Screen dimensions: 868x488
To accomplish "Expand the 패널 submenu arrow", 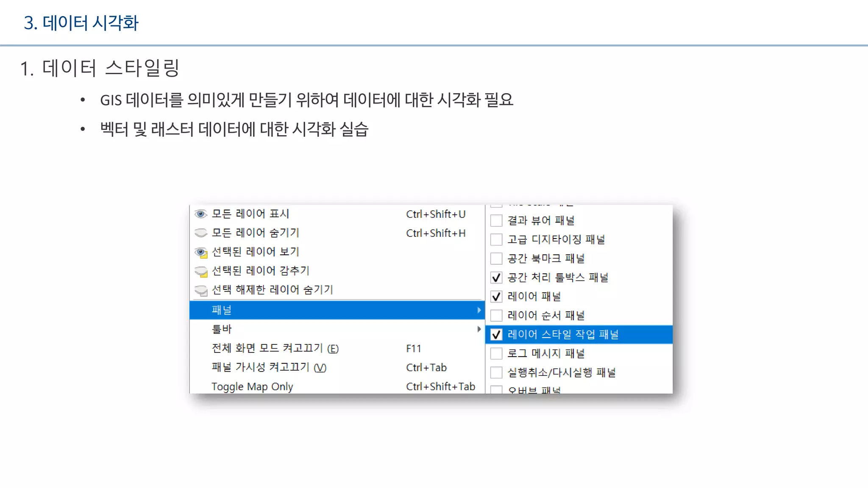I will (479, 310).
